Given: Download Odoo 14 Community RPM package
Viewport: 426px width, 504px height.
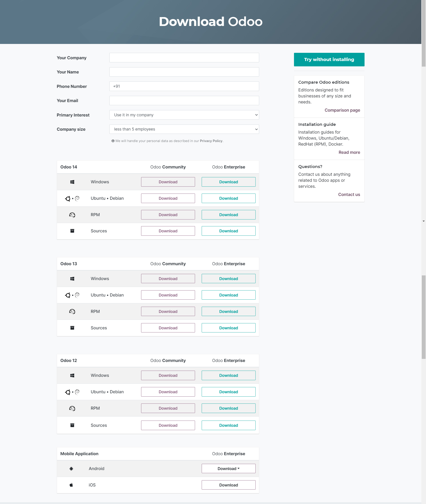Looking at the screenshot, I should point(168,215).
